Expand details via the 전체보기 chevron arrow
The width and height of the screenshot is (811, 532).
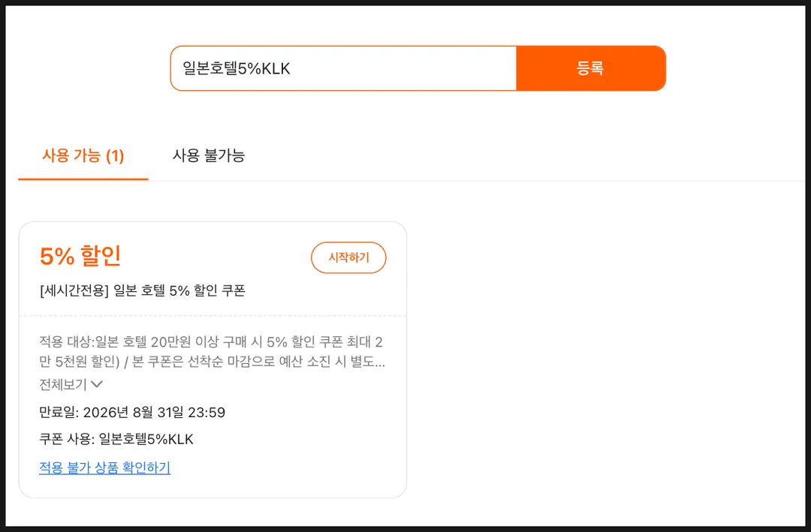pos(97,384)
